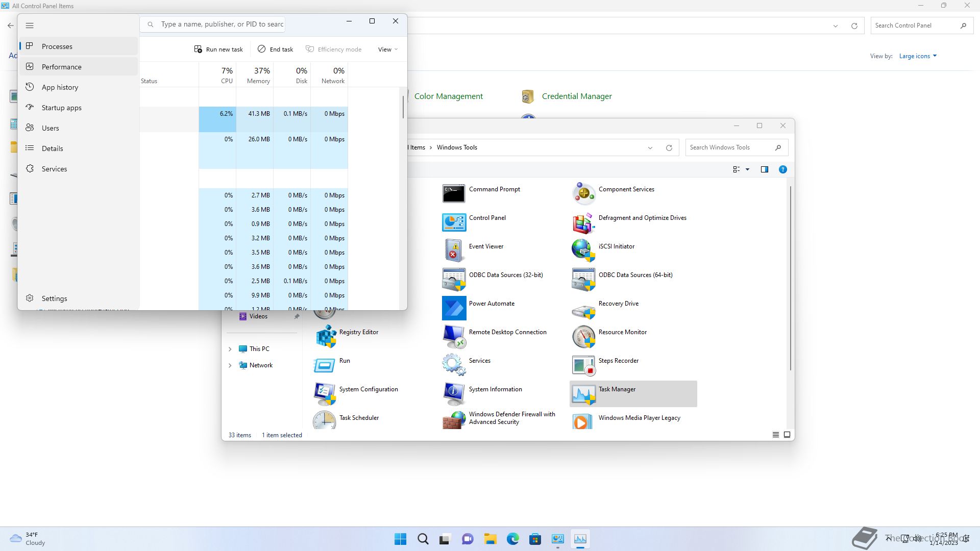Select Processes tab in Task Manager
The width and height of the screenshot is (980, 551).
tap(79, 46)
